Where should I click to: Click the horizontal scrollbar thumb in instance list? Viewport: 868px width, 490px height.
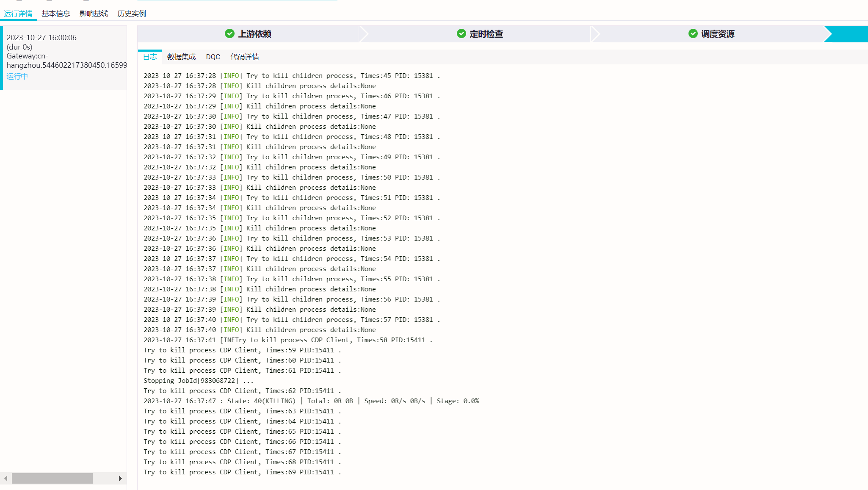coord(52,478)
